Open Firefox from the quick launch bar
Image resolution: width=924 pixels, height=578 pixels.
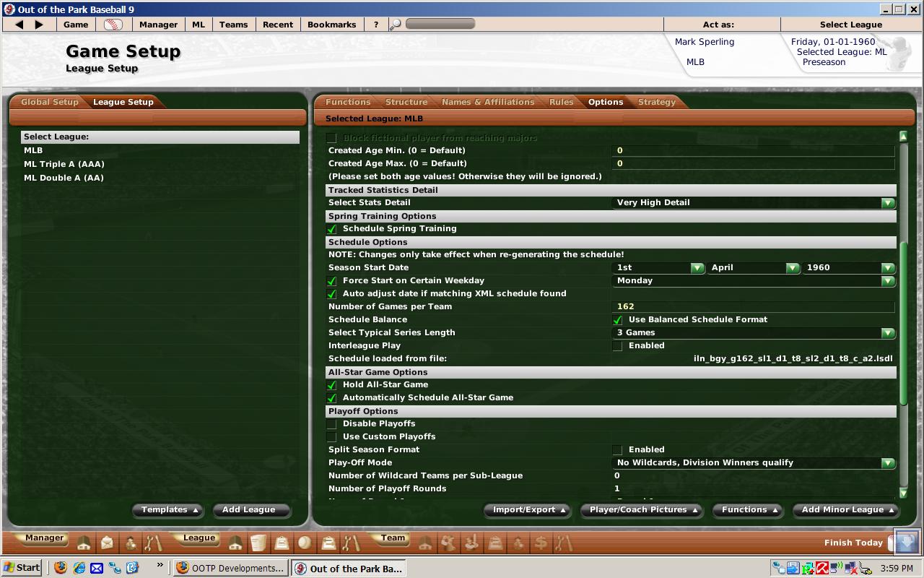click(x=61, y=568)
